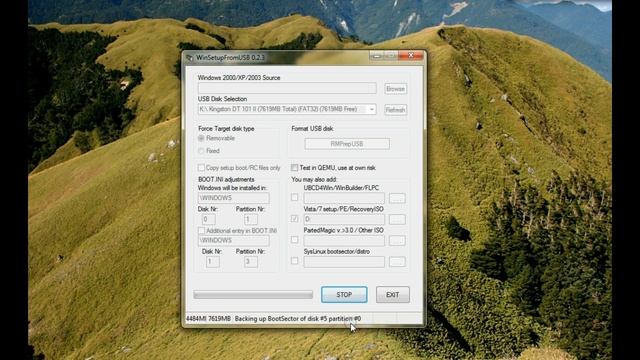640x360 pixels.
Task: Click browse button beside Vista/7 setup field
Action: [397, 220]
